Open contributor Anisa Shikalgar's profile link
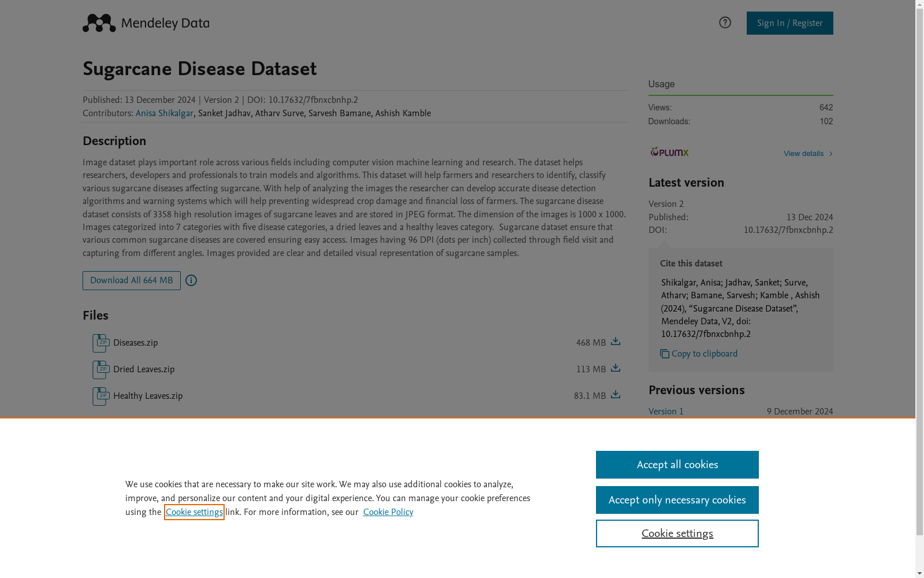 tap(164, 113)
